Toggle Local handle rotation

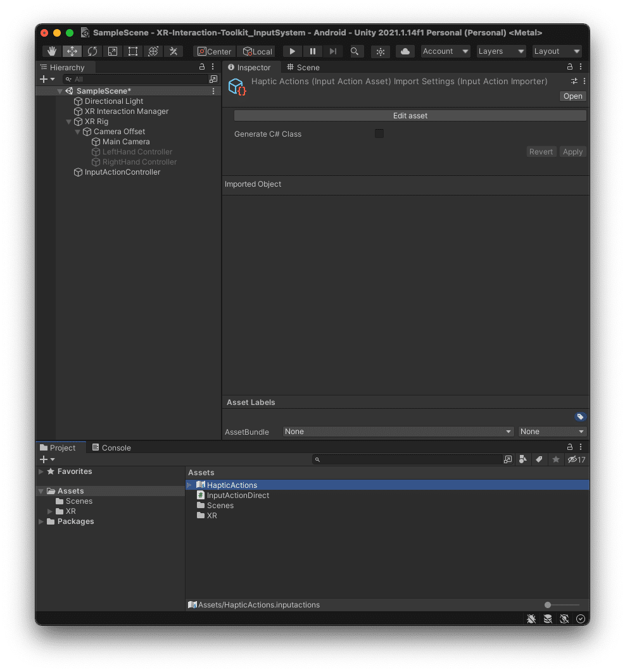click(257, 51)
